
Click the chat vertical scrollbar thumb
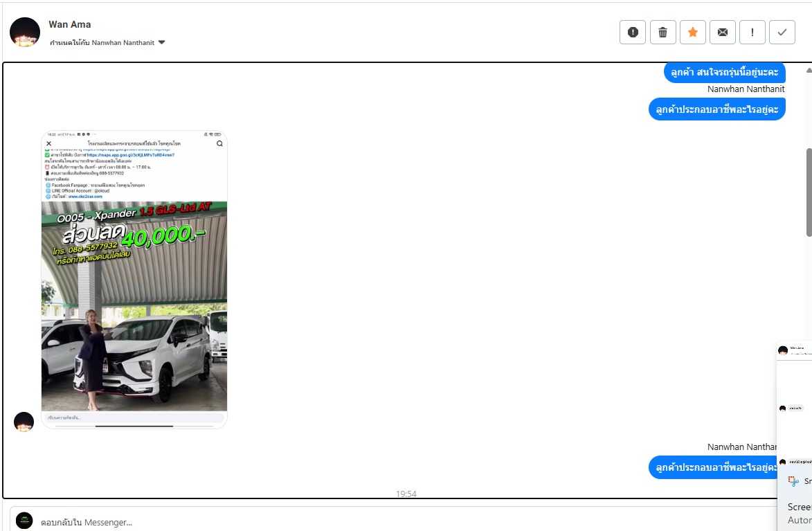point(809,192)
